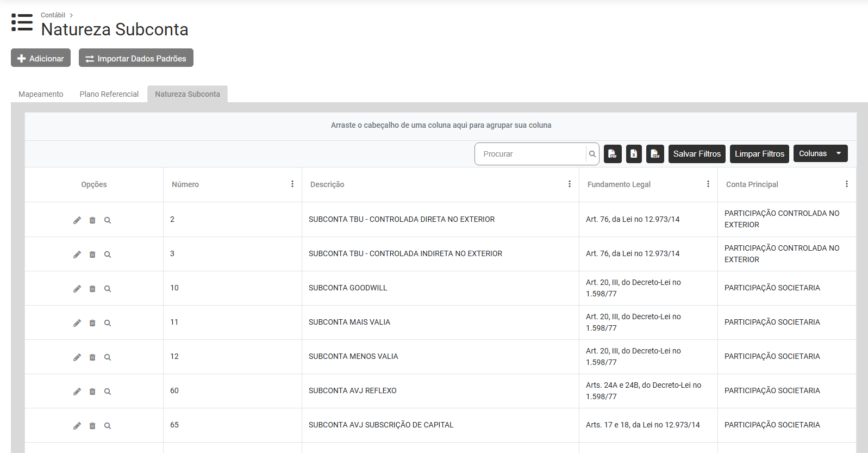Delete row number 2 with trash icon

click(92, 220)
